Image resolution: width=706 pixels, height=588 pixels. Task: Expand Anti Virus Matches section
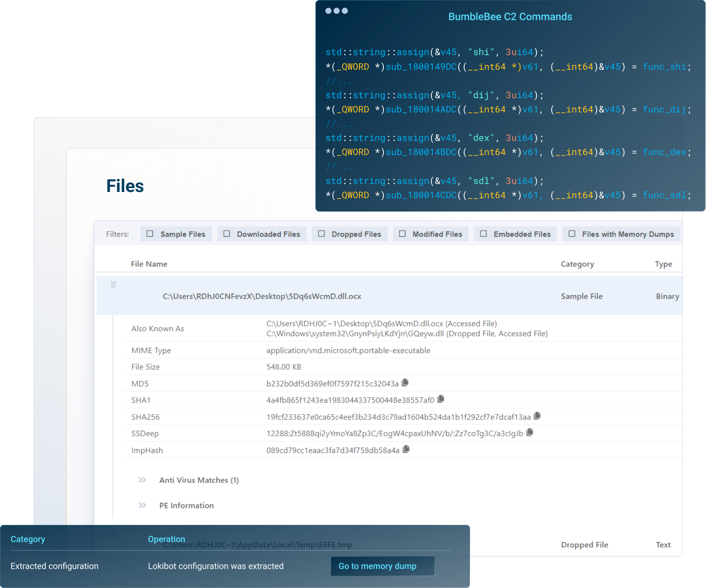point(142,480)
